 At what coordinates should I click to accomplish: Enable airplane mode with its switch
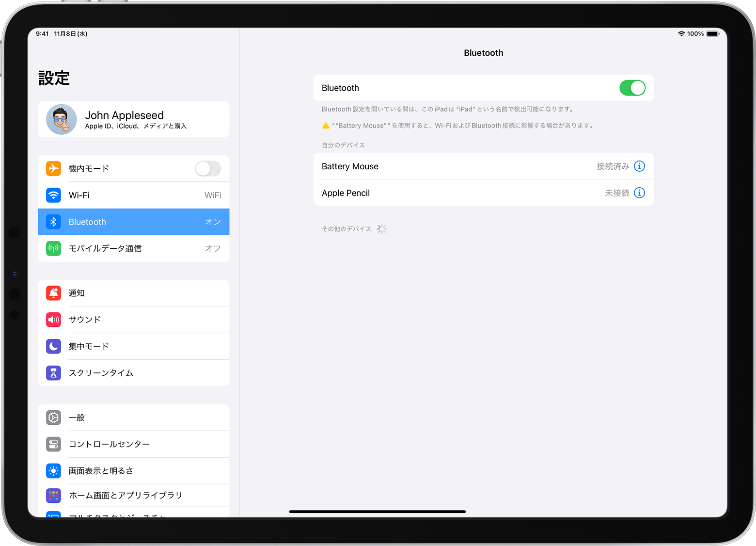click(208, 168)
